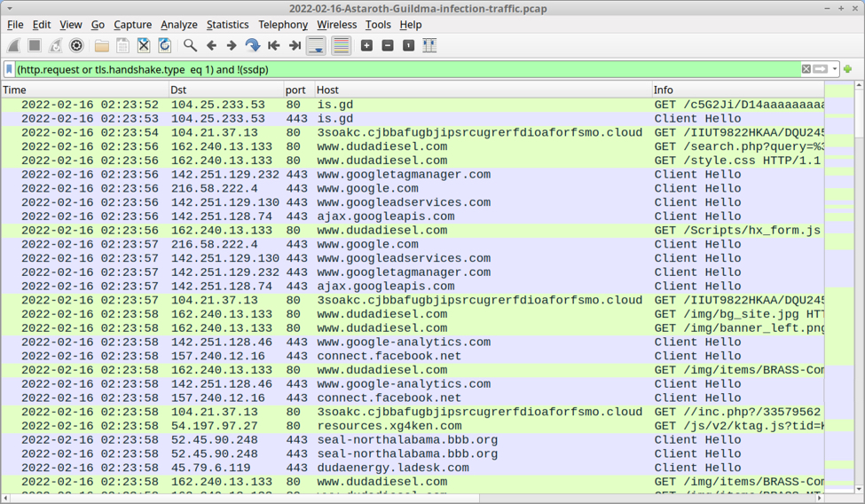Click the capture options gear icon
Image resolution: width=865 pixels, height=504 pixels.
point(76,45)
